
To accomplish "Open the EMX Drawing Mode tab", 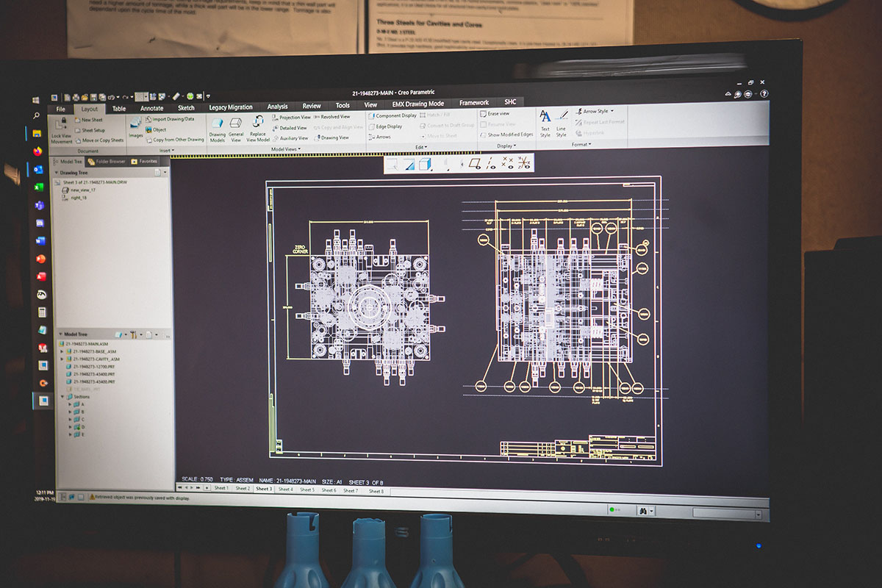I will click(417, 104).
